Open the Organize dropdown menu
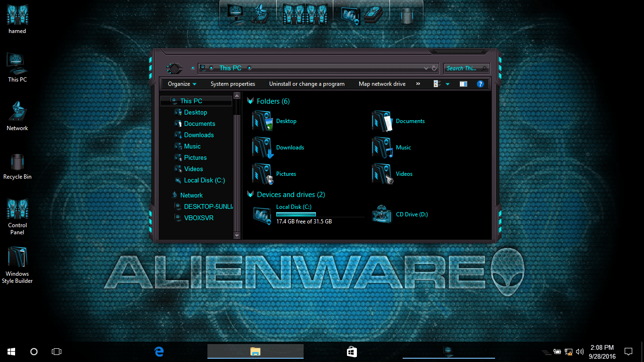Image resolution: width=644 pixels, height=362 pixels. click(181, 83)
